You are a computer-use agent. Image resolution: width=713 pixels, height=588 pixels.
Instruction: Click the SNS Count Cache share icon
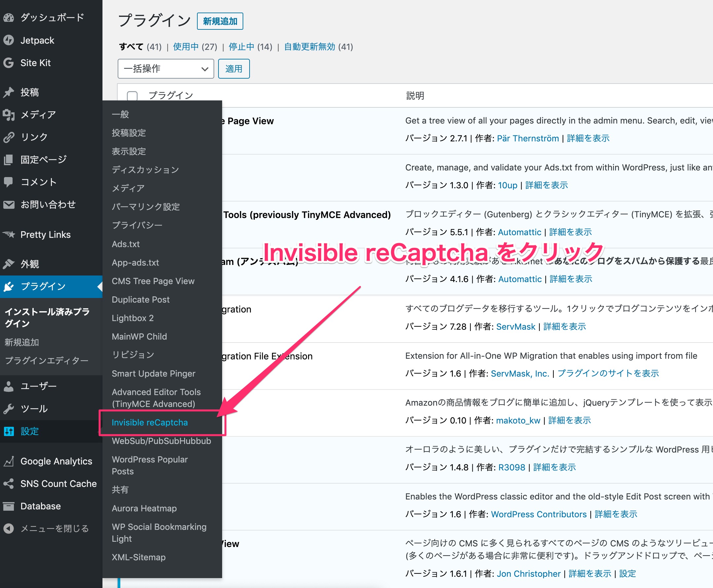click(x=9, y=484)
